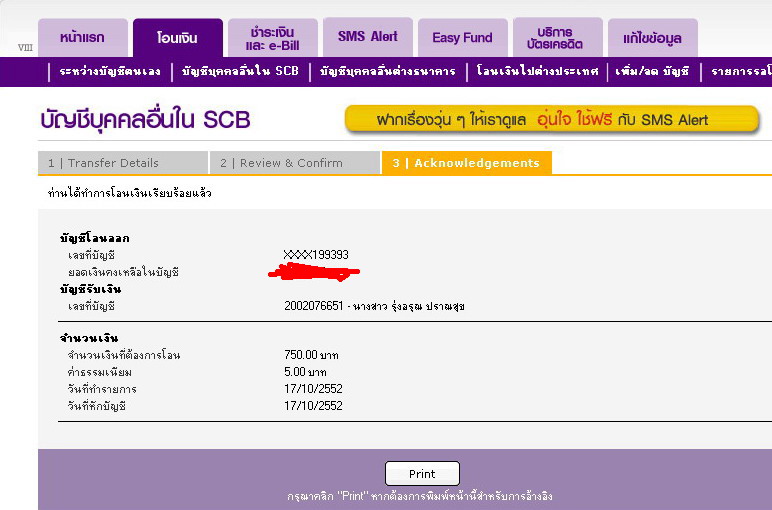Go to step 2 Review & Confirm
Image resolution: width=772 pixels, height=510 pixels.
(294, 163)
